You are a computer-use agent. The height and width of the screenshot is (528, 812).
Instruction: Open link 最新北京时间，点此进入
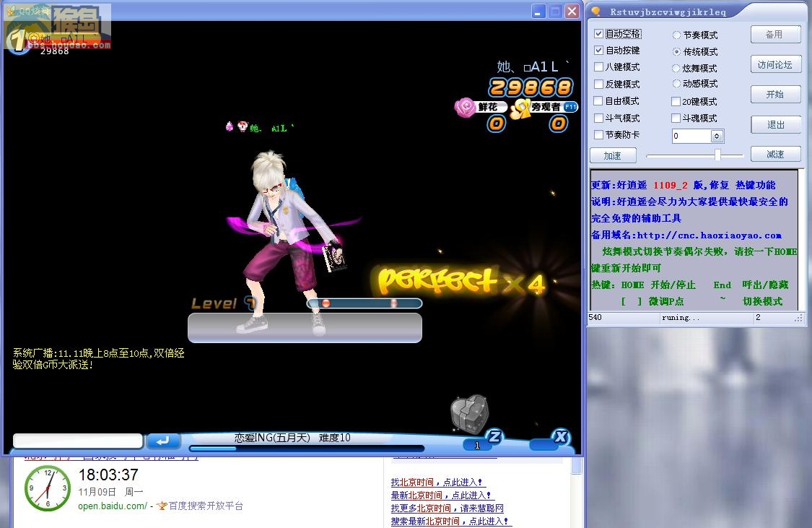(x=441, y=495)
